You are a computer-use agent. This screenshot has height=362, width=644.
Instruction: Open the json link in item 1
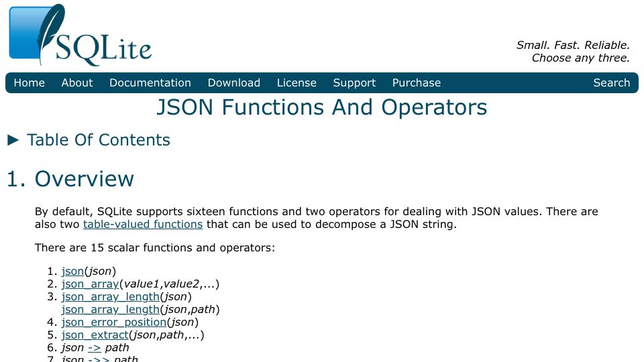(72, 271)
